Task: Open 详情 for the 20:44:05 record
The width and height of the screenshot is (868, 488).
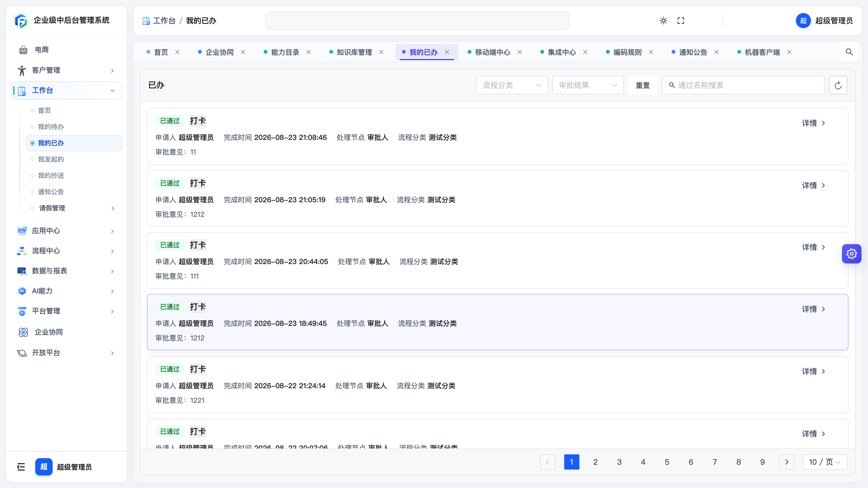Action: [813, 247]
